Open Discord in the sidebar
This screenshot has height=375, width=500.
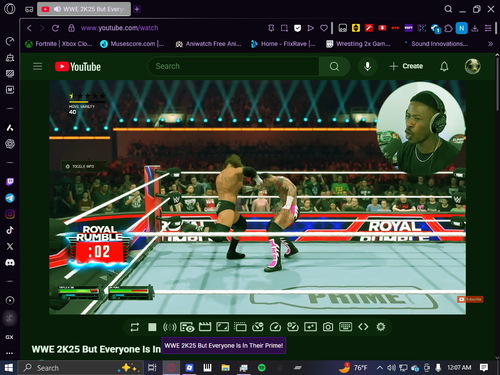coord(10,263)
